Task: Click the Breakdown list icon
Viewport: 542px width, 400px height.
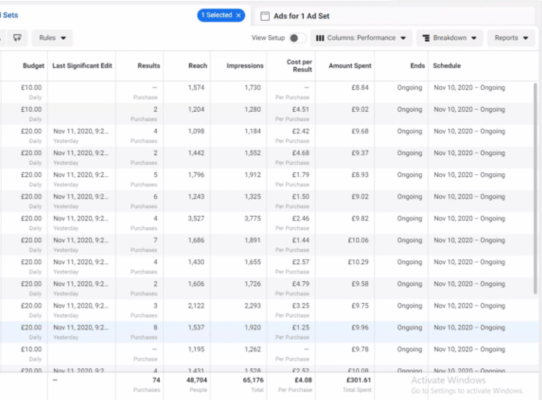Action: 426,38
